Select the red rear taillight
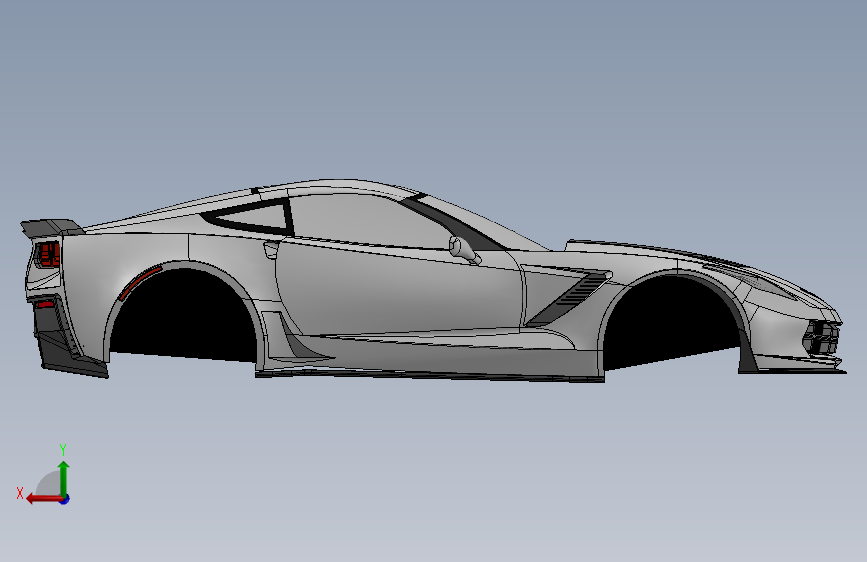 [46, 254]
